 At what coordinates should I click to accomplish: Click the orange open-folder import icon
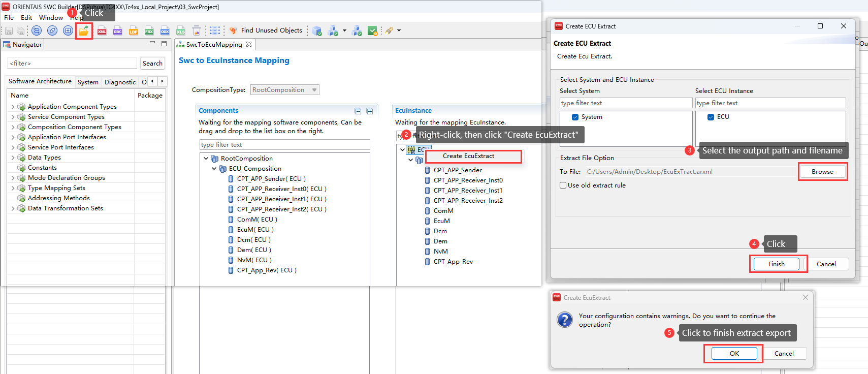(x=84, y=31)
